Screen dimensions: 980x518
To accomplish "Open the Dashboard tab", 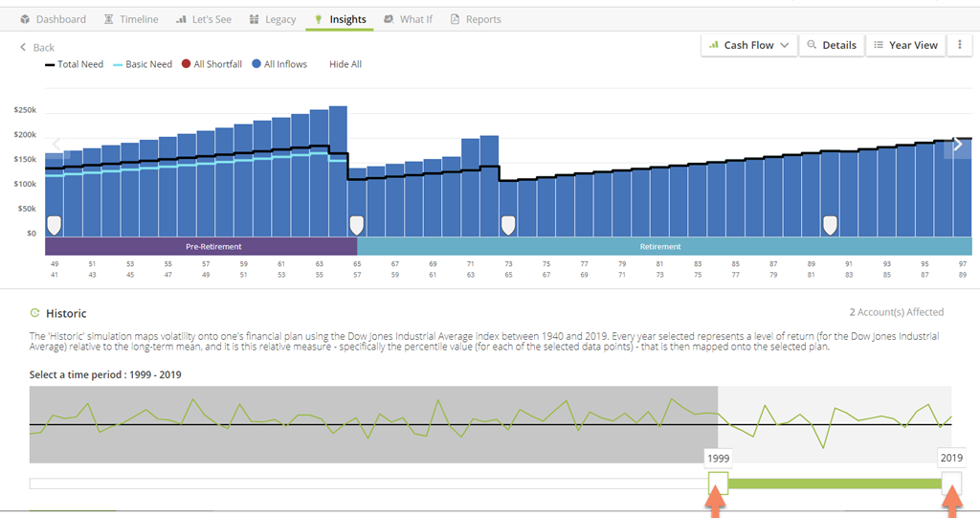I will (x=53, y=19).
